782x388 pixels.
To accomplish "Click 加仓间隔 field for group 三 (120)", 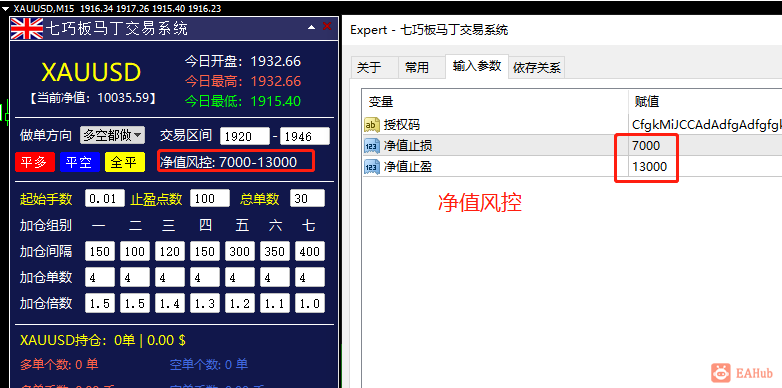I will pos(170,251).
